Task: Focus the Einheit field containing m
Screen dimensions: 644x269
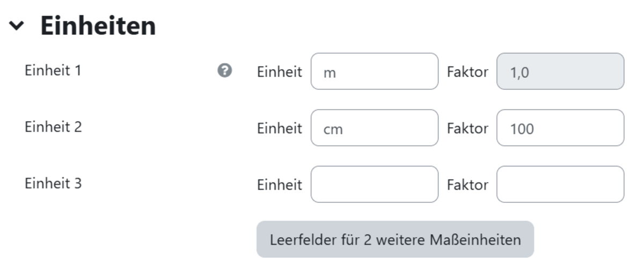Action: 374,71
